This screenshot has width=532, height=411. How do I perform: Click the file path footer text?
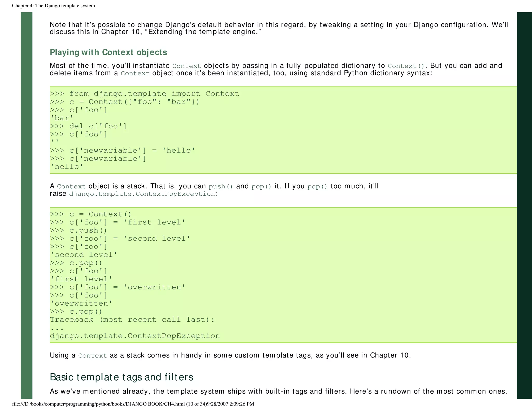[x=133, y=404]
